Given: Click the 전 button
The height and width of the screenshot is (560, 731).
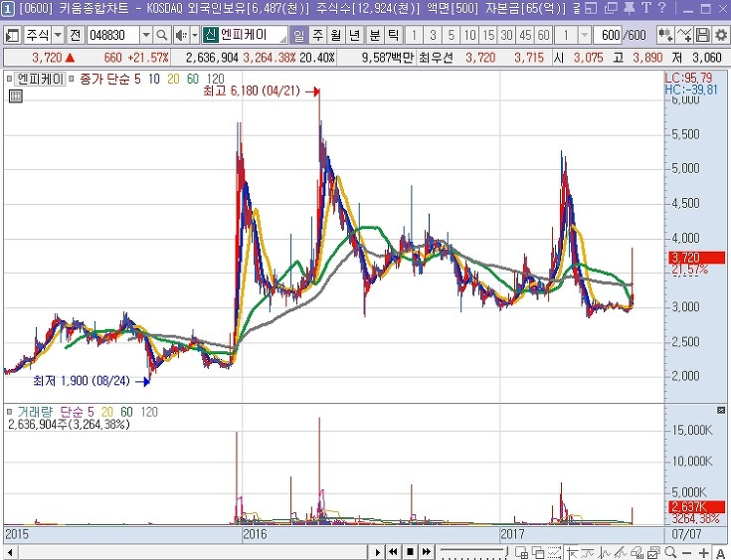Looking at the screenshot, I should [76, 35].
